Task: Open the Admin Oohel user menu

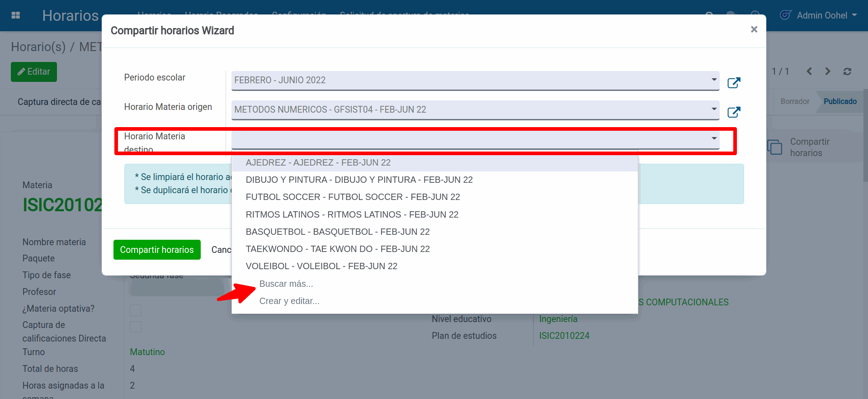Action: [x=819, y=15]
